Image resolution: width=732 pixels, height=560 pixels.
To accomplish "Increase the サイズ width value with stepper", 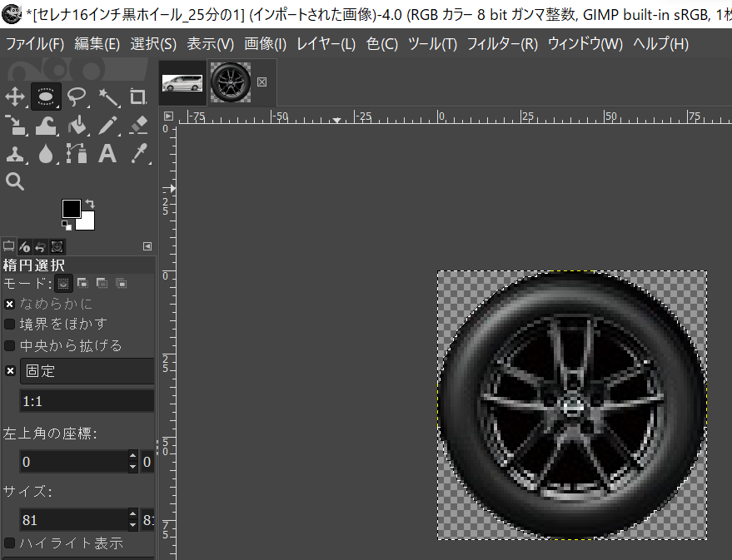I will pyautogui.click(x=132, y=514).
